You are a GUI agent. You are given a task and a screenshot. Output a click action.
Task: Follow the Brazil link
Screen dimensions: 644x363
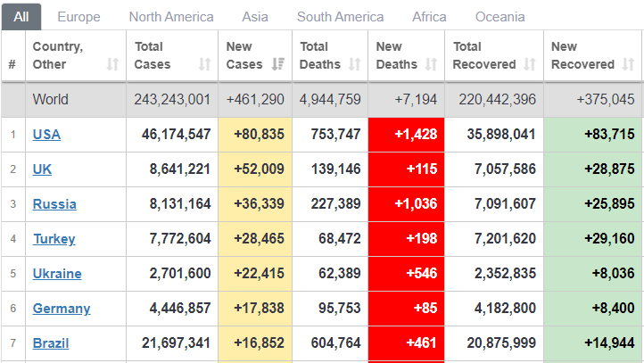tap(51, 343)
